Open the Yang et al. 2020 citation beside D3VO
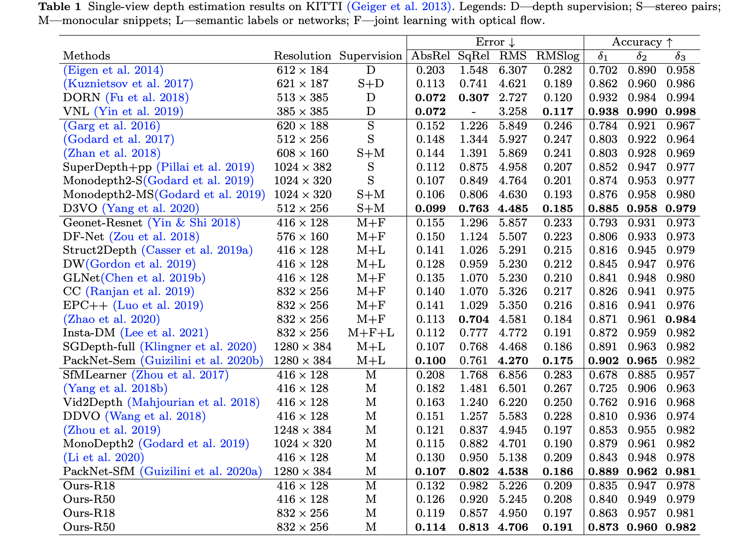 pos(151,209)
